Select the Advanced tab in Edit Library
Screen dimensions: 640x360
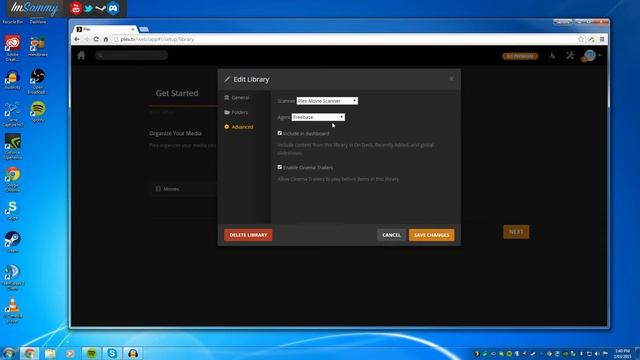[239, 127]
